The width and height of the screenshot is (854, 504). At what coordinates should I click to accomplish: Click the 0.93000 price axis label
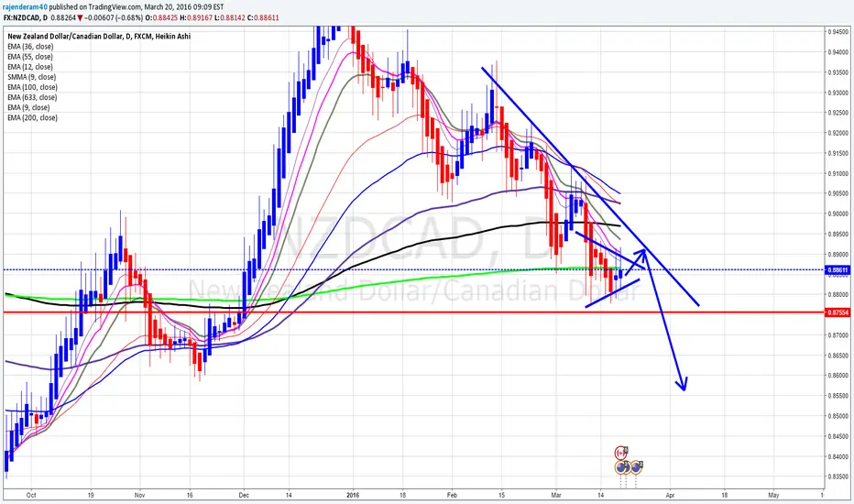coord(838,93)
